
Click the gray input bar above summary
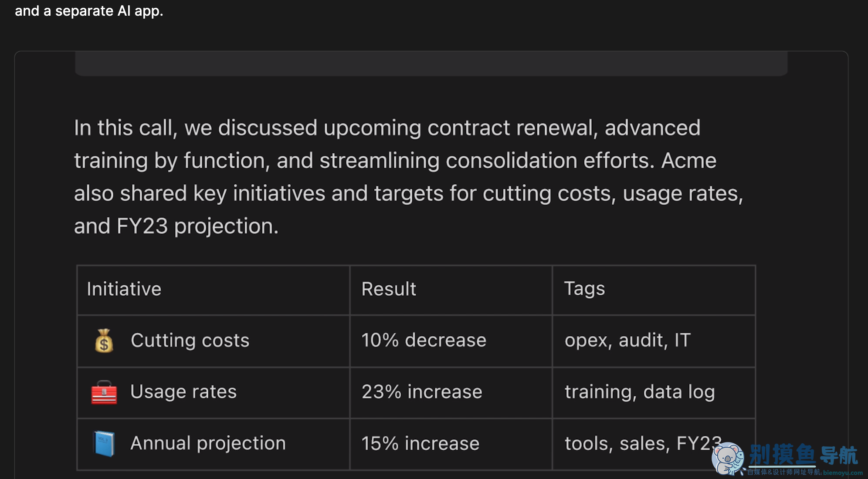pos(431,64)
